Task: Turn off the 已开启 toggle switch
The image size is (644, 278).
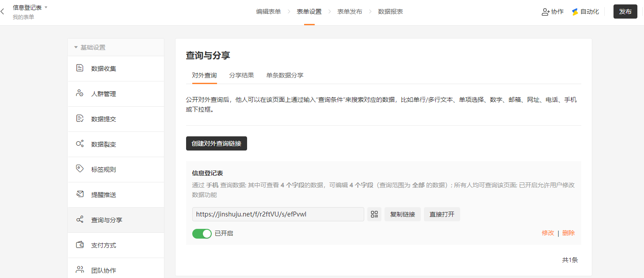Action: pos(202,233)
